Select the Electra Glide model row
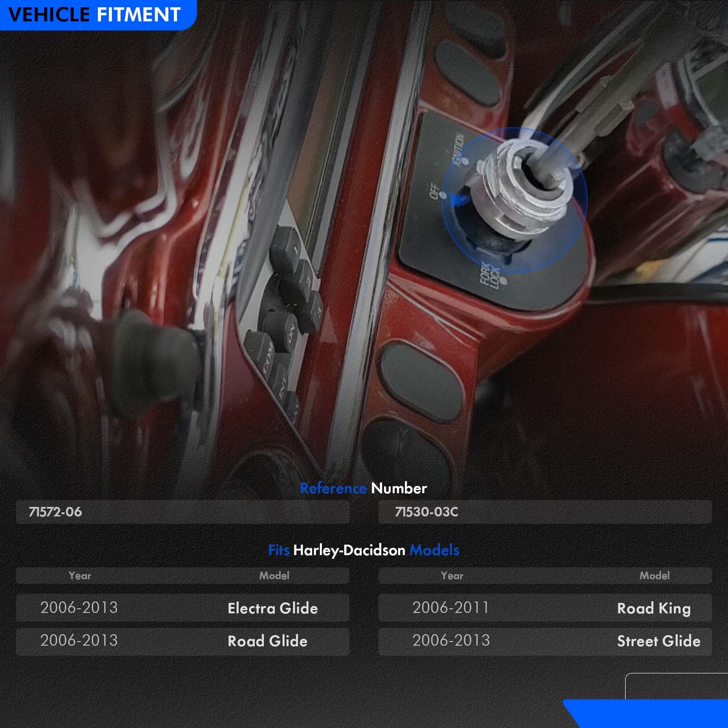 point(182,608)
